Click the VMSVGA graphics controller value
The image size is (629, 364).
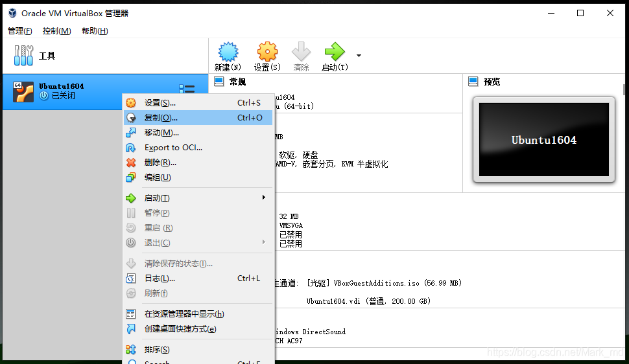click(x=291, y=225)
